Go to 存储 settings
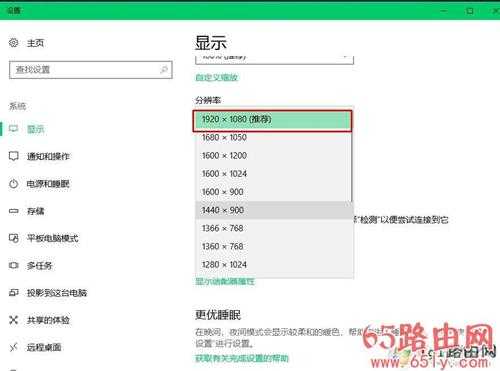The image size is (500, 371). (35, 211)
